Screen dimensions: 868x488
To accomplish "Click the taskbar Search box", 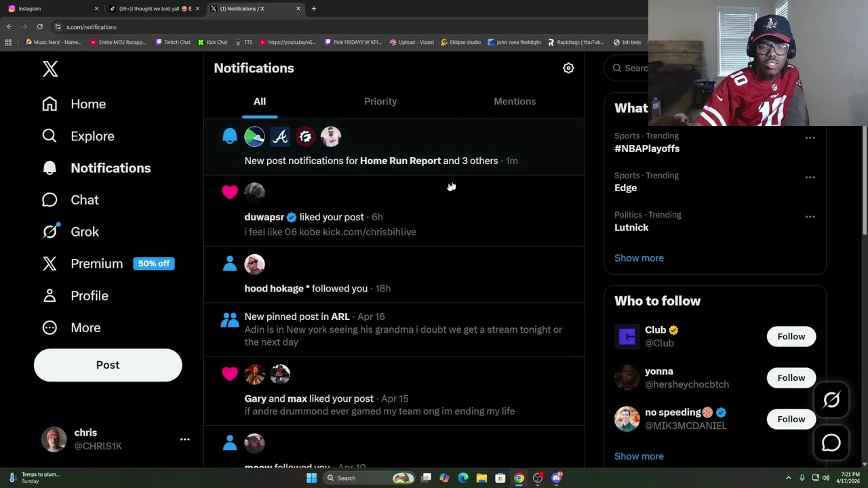I will click(x=369, y=478).
